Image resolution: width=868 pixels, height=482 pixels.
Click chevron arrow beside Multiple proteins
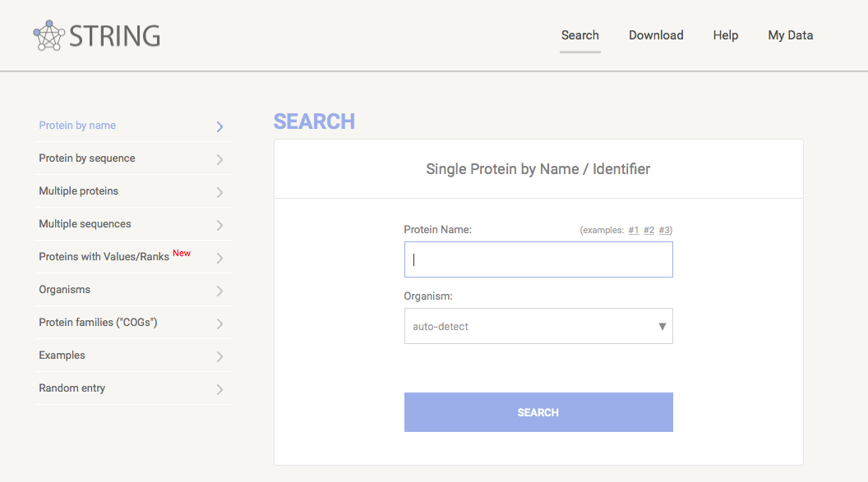click(219, 192)
